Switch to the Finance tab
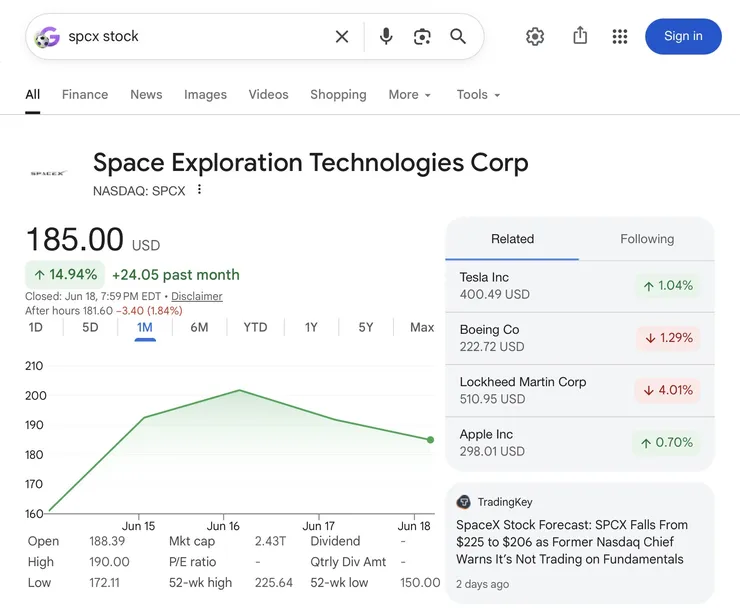The image size is (740, 614). [85, 94]
